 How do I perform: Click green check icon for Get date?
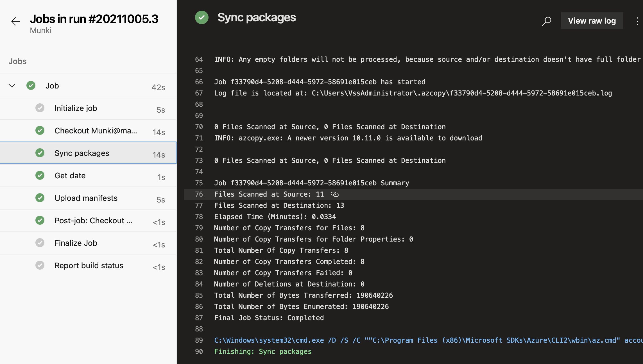click(x=40, y=175)
